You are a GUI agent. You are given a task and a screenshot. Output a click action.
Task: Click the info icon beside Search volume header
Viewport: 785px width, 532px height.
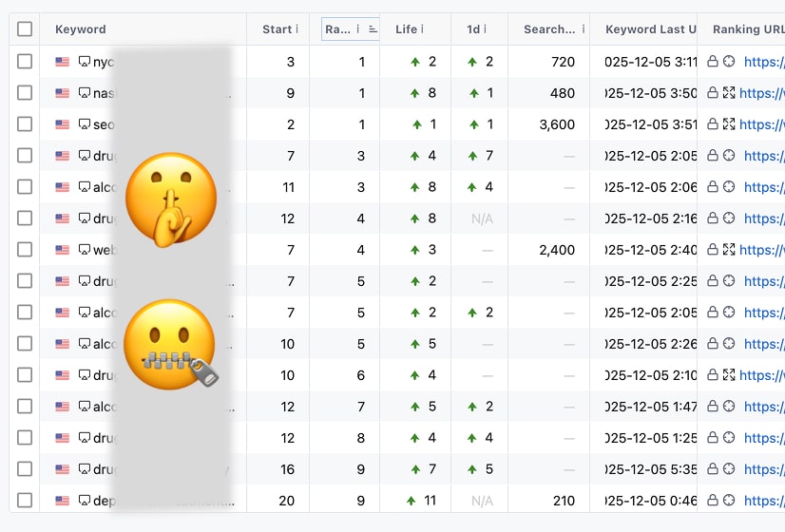[x=583, y=29]
